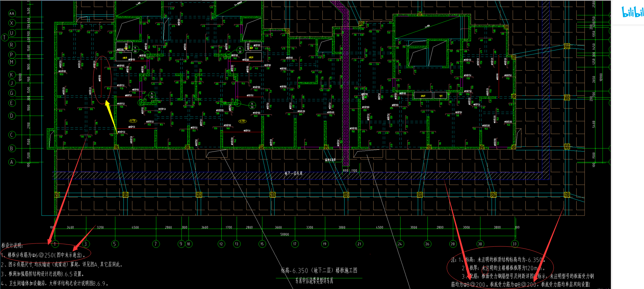This screenshot has width=644, height=289.
Task: Select grid axis bubble 30
Action: (x=480, y=244)
